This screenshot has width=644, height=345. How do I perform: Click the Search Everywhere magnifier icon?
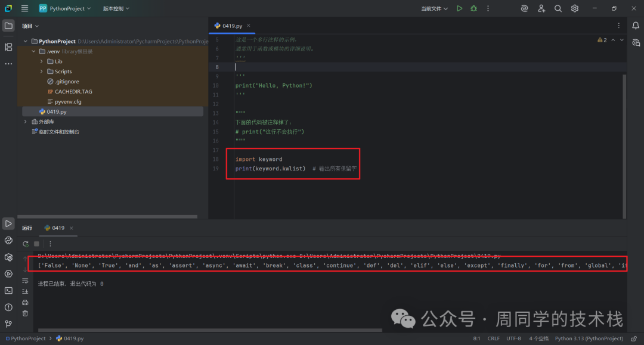click(558, 8)
